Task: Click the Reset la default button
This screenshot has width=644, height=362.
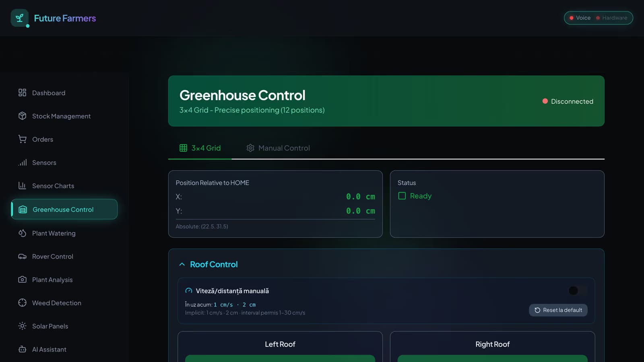Action: 558,310
